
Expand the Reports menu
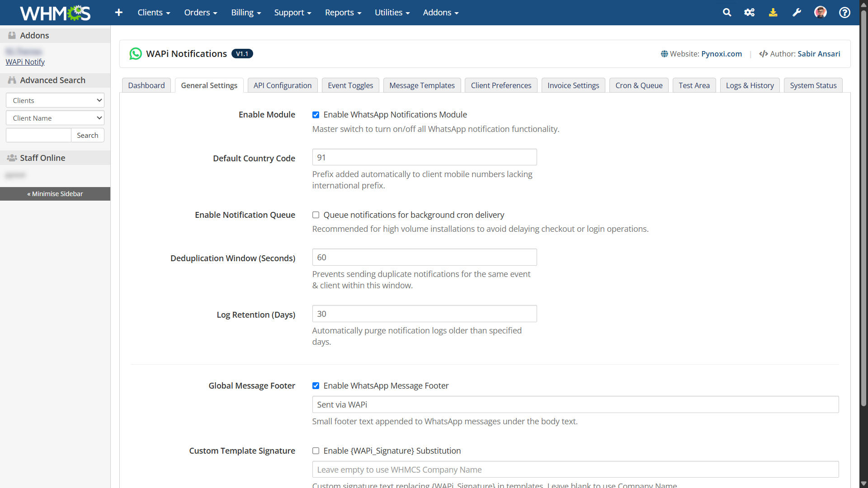point(343,13)
